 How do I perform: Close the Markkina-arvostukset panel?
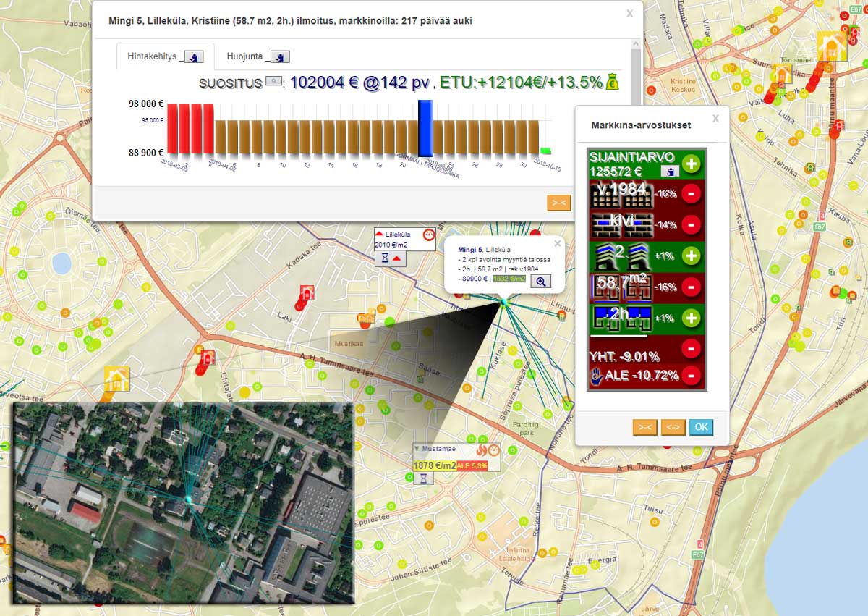coord(715,118)
